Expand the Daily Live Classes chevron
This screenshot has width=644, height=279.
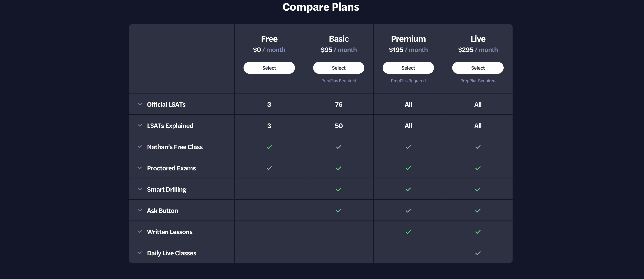[140, 253]
